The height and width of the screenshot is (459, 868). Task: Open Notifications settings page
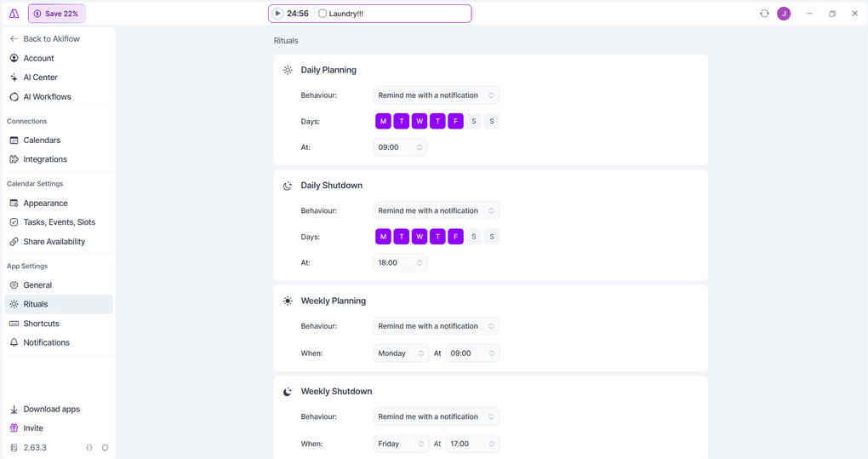click(46, 342)
